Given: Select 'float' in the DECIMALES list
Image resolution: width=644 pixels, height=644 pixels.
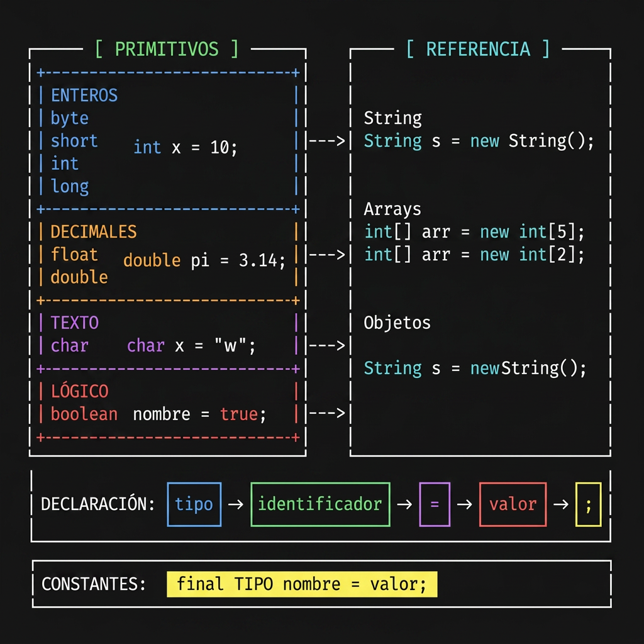Looking at the screenshot, I should click(74, 255).
